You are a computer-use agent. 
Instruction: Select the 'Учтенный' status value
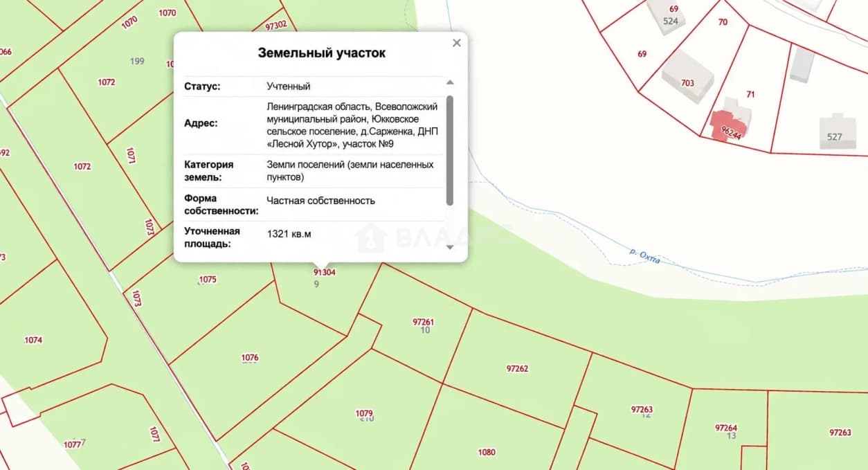tap(289, 87)
